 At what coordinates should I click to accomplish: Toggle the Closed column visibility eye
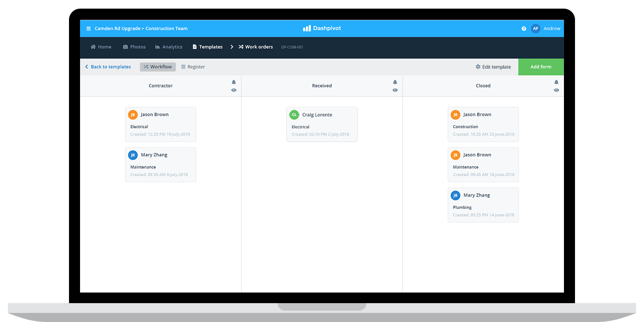click(x=557, y=90)
